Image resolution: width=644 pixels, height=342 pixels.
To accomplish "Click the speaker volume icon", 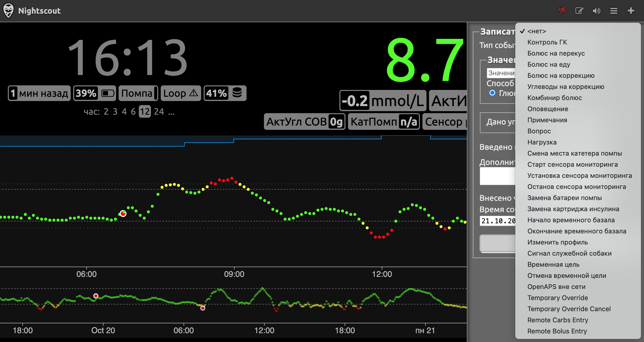I will [x=597, y=11].
